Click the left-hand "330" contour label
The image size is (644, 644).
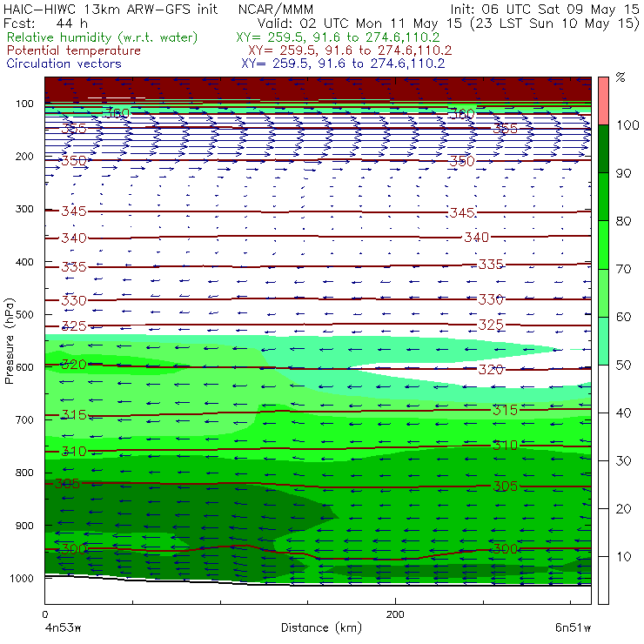coord(74,300)
